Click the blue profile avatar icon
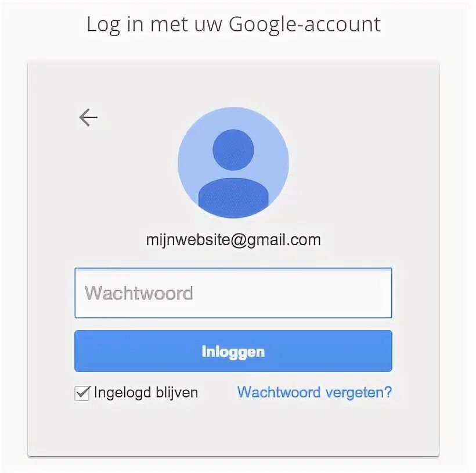 coord(233,163)
